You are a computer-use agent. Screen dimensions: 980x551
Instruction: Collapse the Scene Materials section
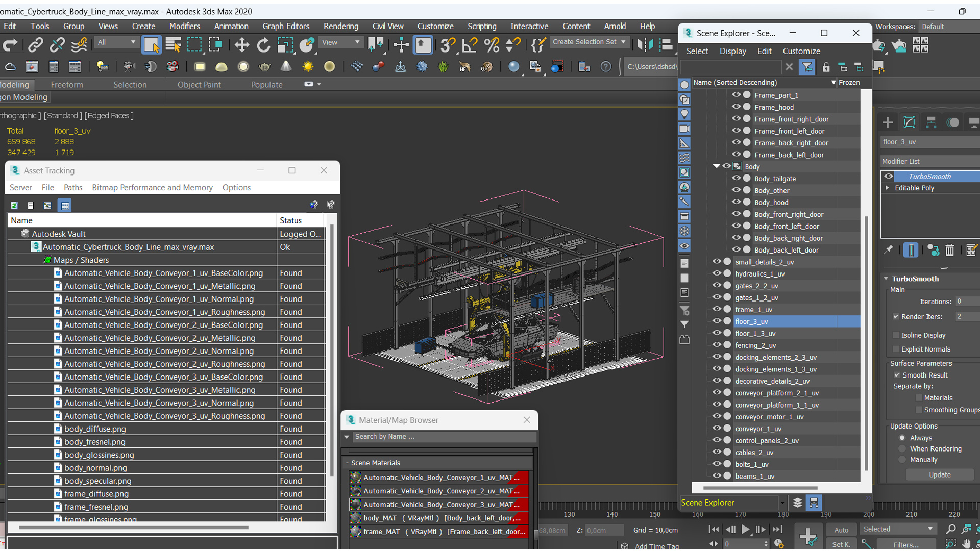point(348,463)
